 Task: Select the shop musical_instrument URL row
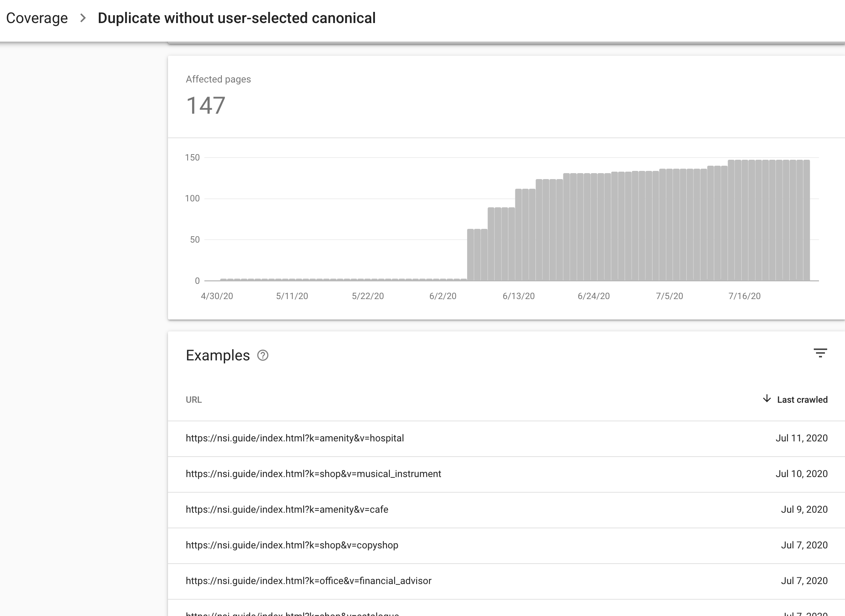(313, 474)
